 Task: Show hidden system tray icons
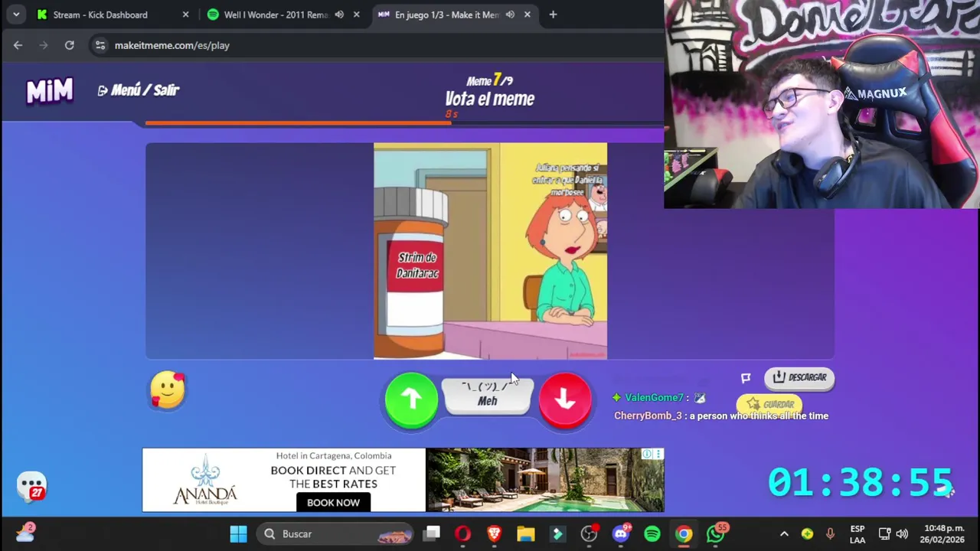784,534
